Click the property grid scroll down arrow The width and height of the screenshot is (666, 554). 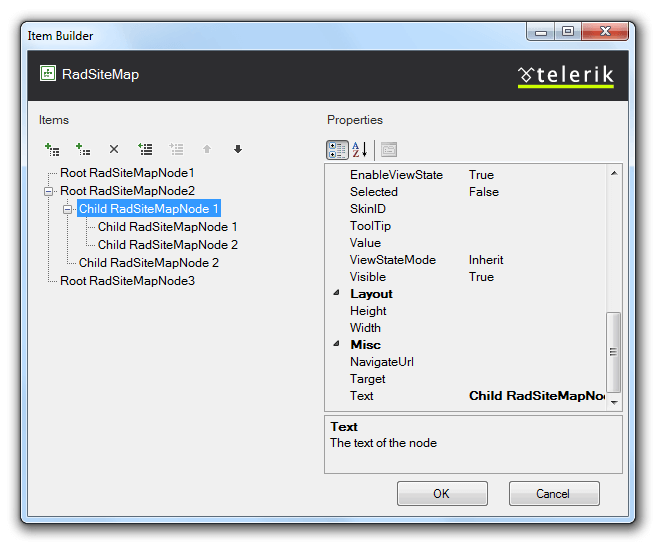click(x=614, y=402)
